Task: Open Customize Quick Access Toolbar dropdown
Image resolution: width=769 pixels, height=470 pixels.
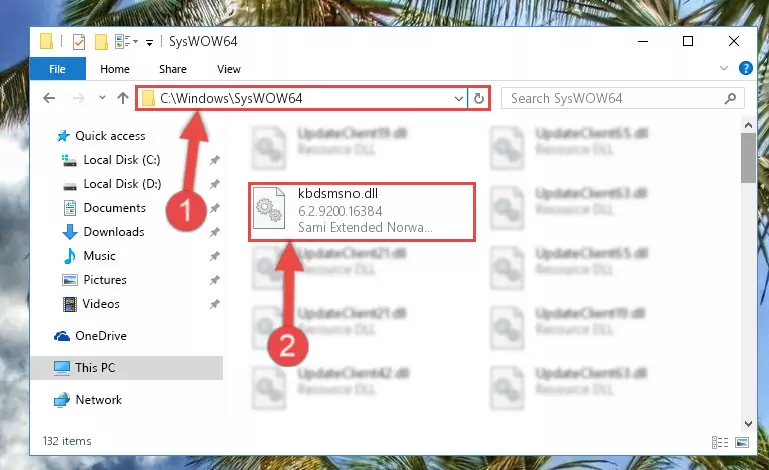Action: pyautogui.click(x=149, y=43)
